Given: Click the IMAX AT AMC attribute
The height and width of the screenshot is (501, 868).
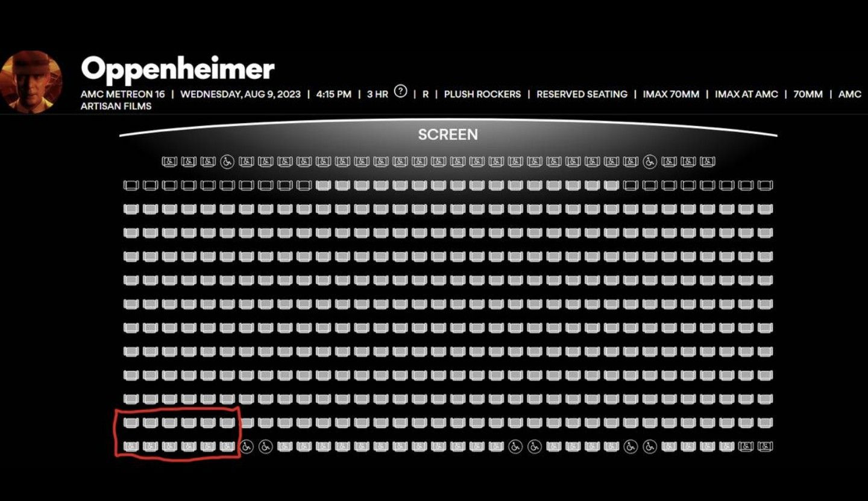Looking at the screenshot, I should (746, 94).
